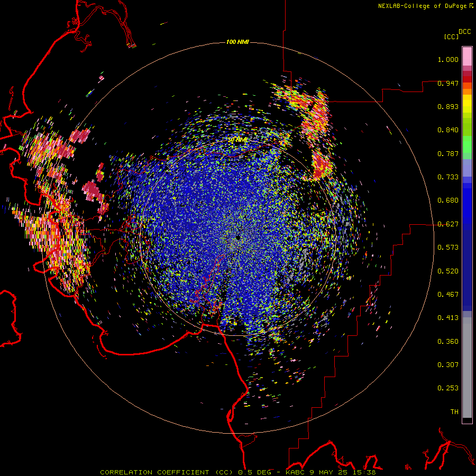Click the 0.413 scale value
Image resolution: width=476 pixels, height=476 pixels.
tap(448, 318)
